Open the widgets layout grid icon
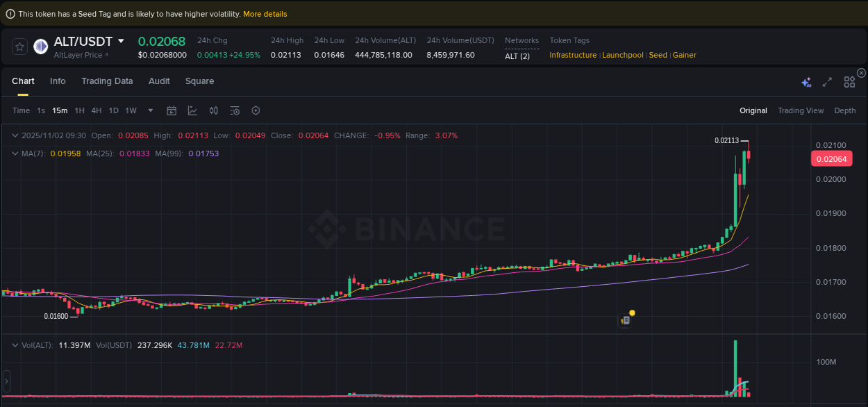The image size is (868, 407). pos(849,81)
